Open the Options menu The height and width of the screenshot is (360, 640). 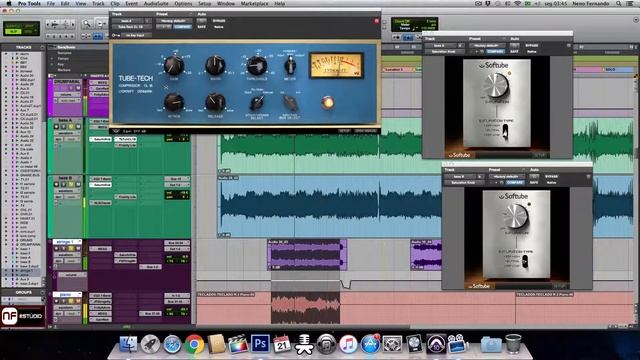pos(183,4)
